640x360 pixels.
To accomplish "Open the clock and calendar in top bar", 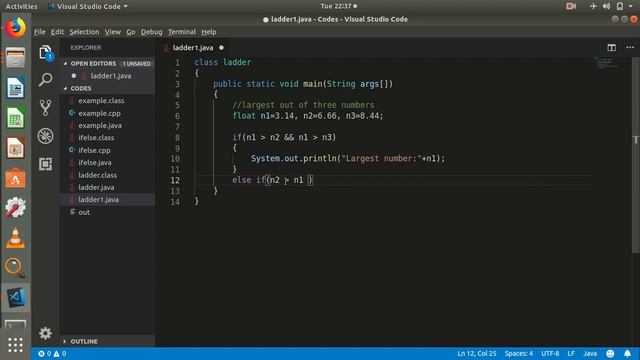I will [338, 6].
